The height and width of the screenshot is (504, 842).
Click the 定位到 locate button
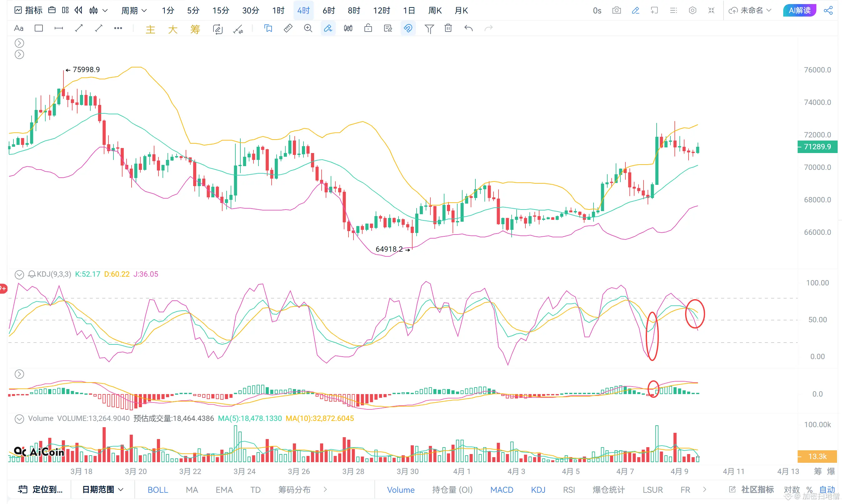click(40, 489)
